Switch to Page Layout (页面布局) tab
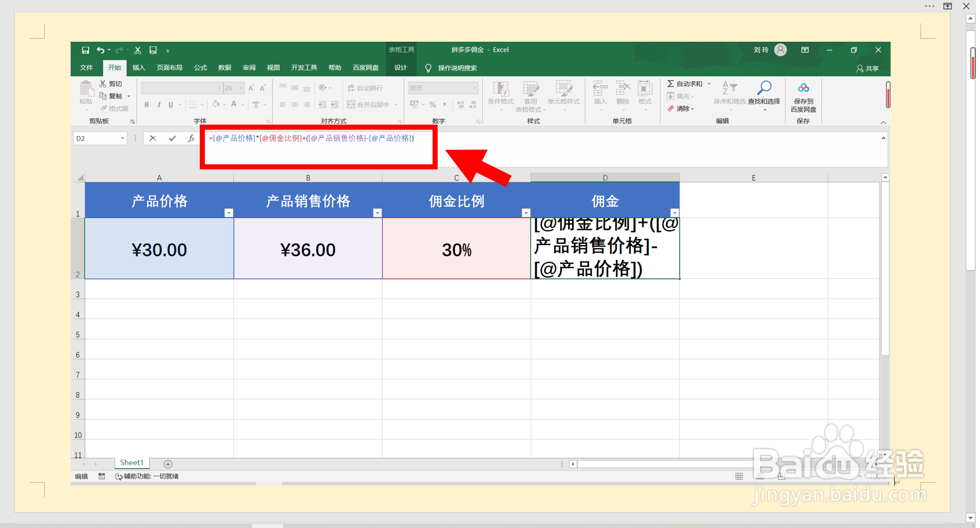The height and width of the screenshot is (528, 980). click(x=170, y=68)
